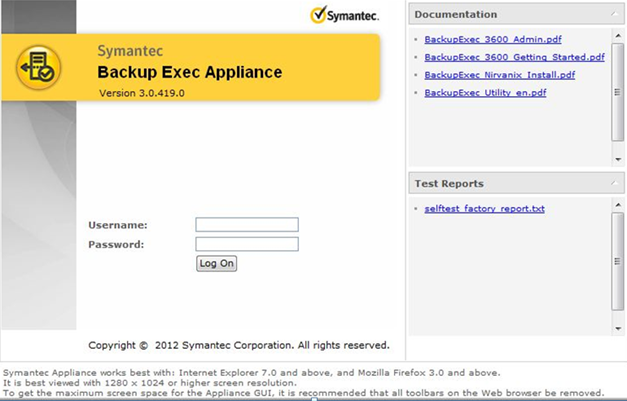Open BackupExec_Utility_en.pdf link
627x401 pixels.
pos(485,93)
